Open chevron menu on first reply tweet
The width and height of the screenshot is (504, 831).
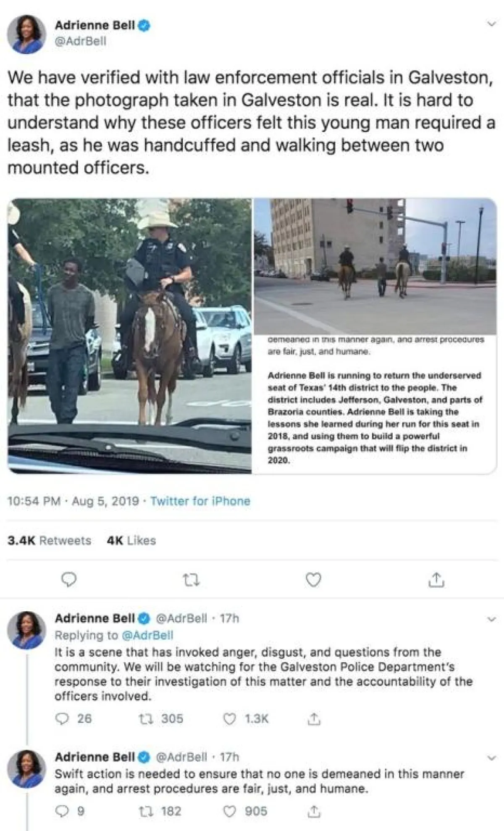pos(492,619)
